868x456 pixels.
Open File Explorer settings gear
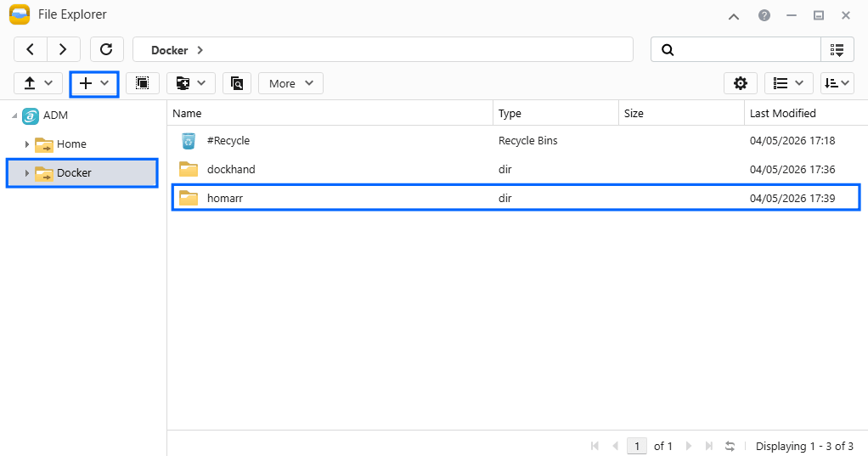click(741, 83)
